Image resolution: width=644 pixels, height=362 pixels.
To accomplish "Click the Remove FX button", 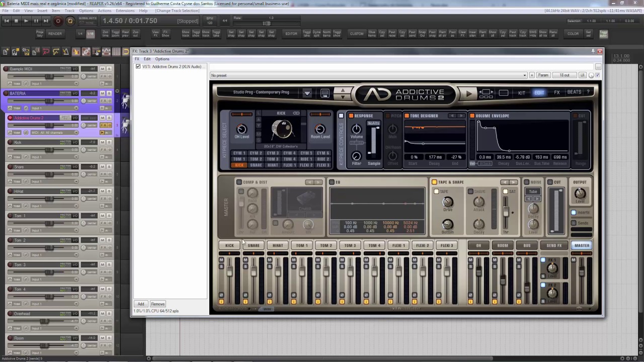I will tap(157, 304).
